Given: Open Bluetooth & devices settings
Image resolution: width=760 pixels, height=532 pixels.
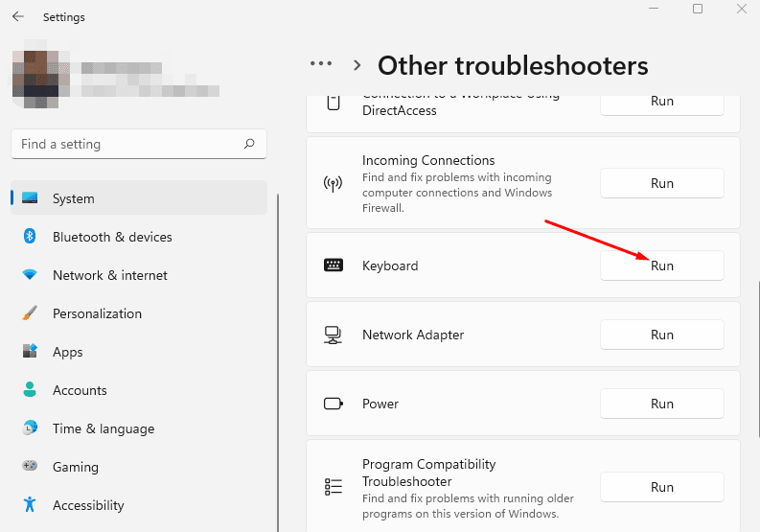Looking at the screenshot, I should [x=139, y=237].
